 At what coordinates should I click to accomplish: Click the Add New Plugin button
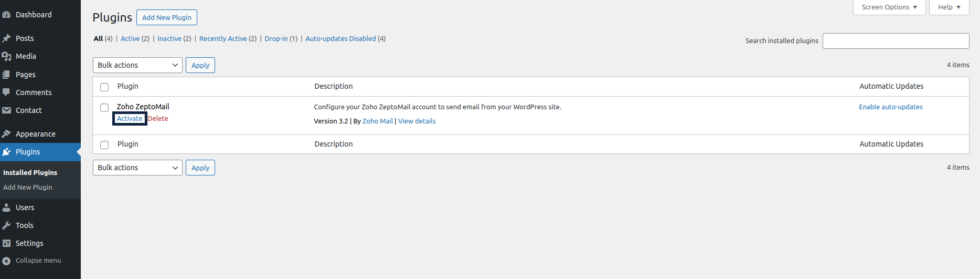(167, 17)
